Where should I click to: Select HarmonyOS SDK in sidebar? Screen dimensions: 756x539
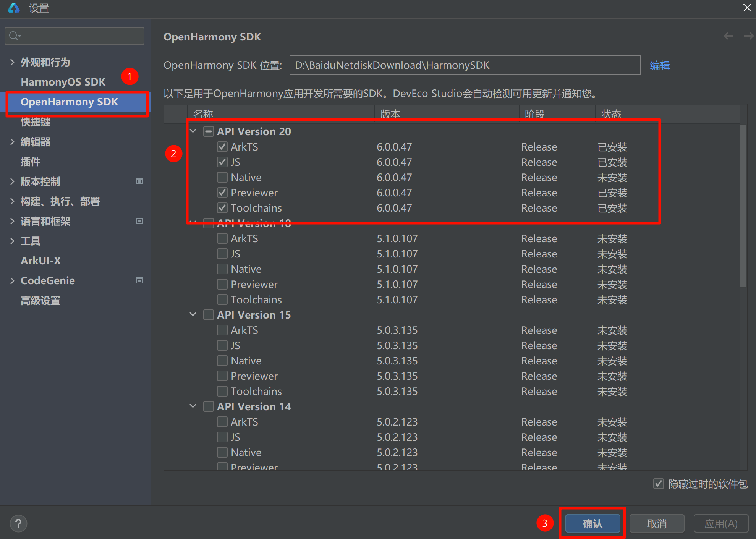click(63, 82)
